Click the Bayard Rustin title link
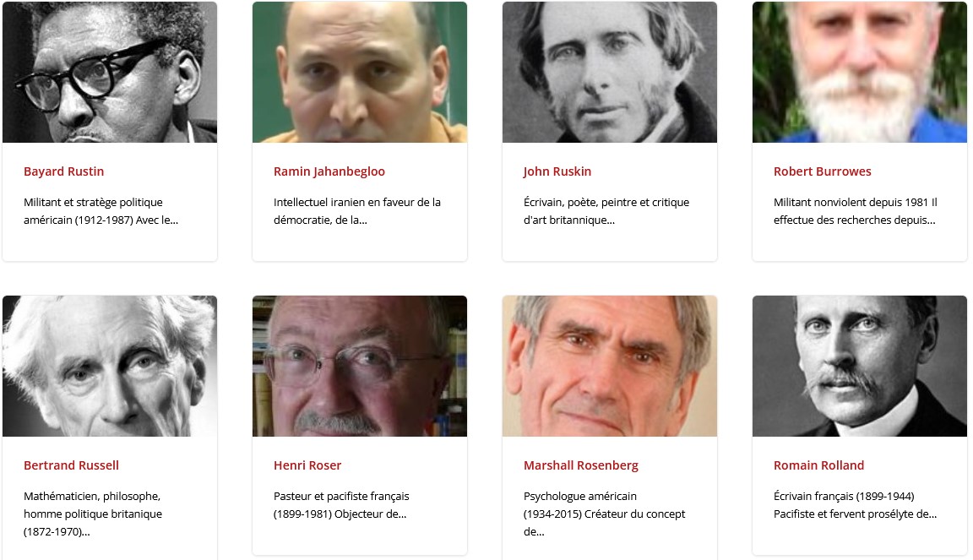The image size is (973, 560). click(64, 171)
